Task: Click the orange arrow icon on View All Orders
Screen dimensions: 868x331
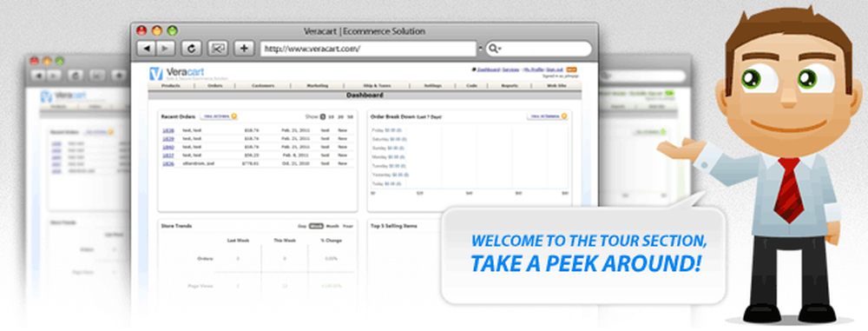Action: 233,116
